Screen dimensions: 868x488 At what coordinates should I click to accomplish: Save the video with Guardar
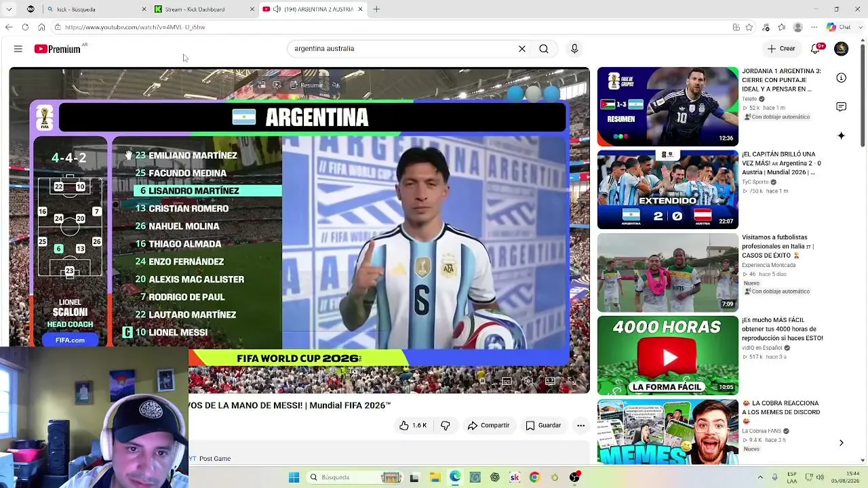pyautogui.click(x=544, y=426)
